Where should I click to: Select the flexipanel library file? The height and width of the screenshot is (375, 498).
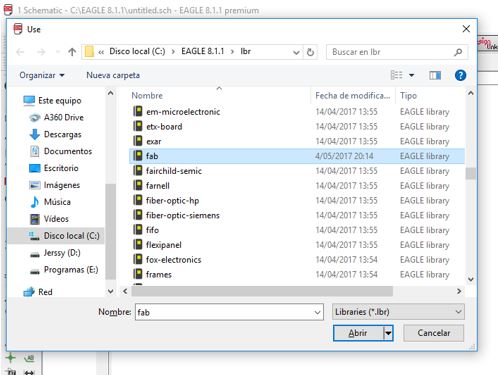(164, 245)
